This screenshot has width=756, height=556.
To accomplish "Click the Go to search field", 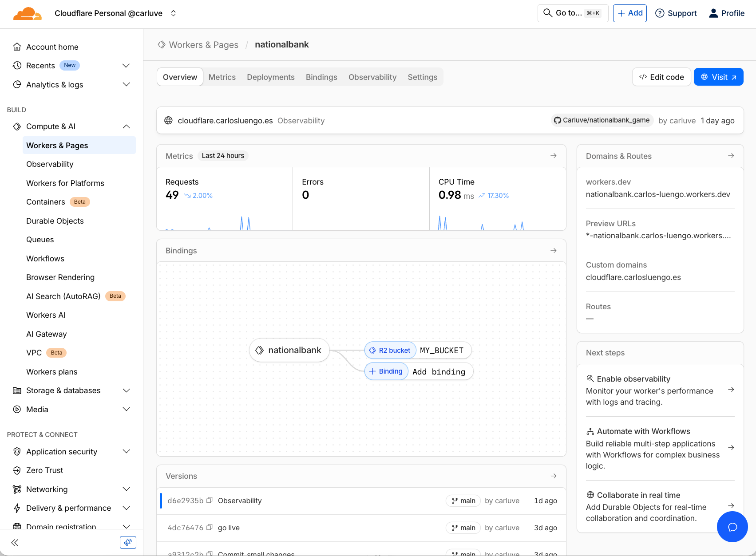I will pos(573,13).
